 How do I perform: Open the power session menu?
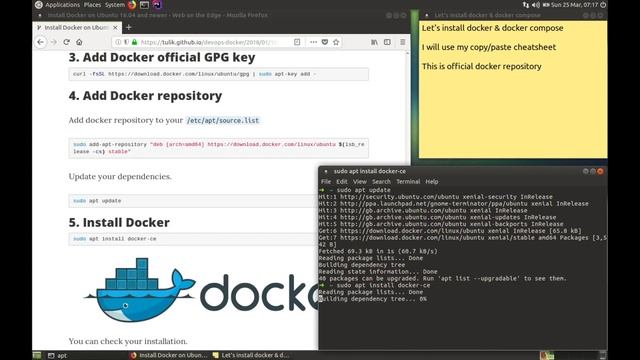603,5
